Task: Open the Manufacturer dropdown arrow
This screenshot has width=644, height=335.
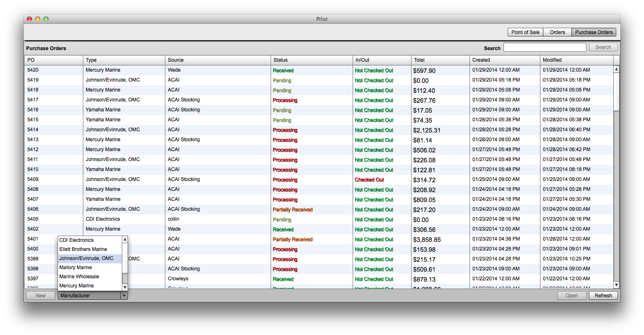Action: (x=124, y=296)
